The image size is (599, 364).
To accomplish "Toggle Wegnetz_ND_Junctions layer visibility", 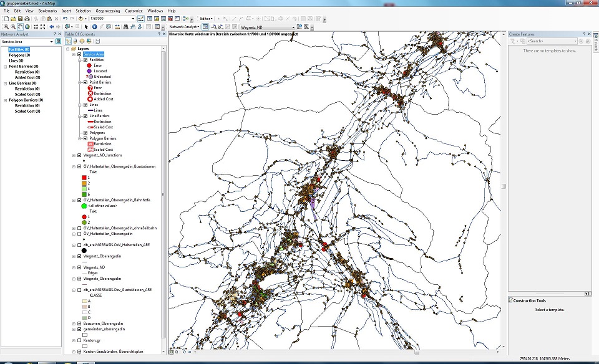I will 79,155.
